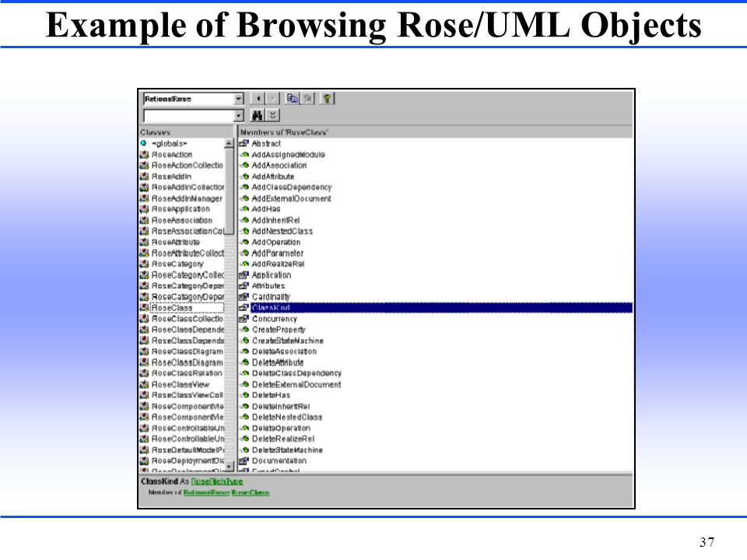Click the binoculars Search icon

(x=258, y=115)
